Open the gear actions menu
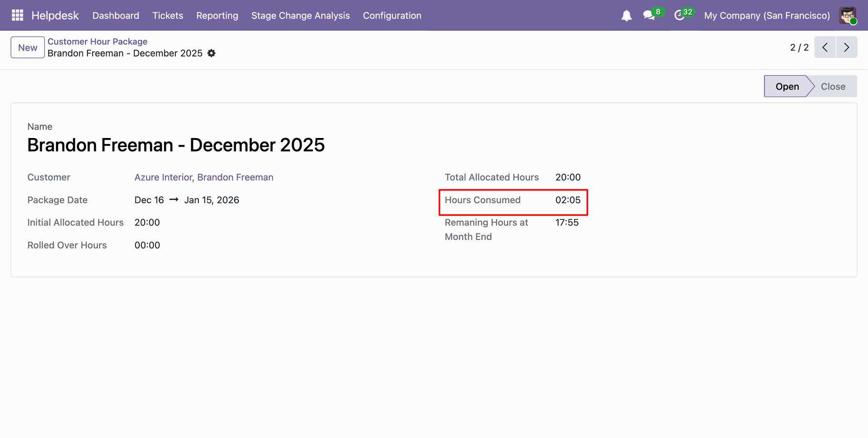Image resolution: width=868 pixels, height=438 pixels. point(212,53)
